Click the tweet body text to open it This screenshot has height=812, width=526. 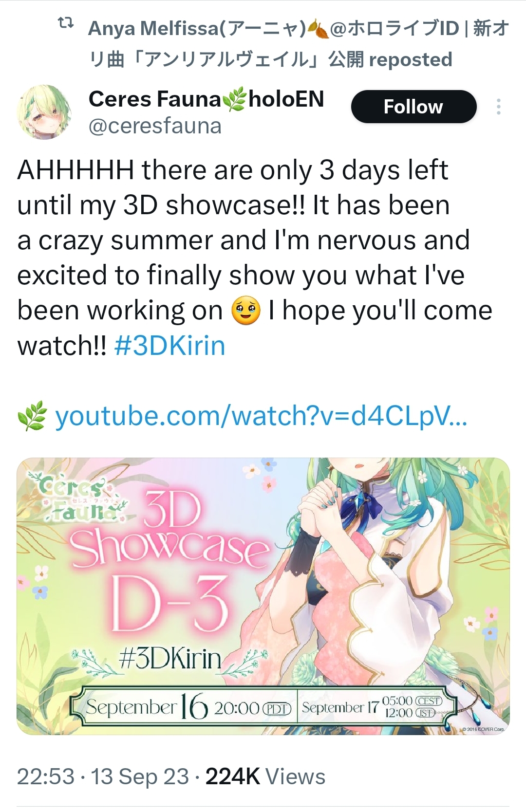[255, 258]
